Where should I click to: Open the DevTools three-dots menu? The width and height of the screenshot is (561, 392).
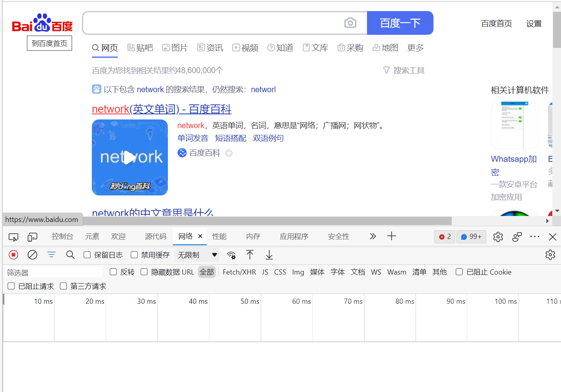(x=535, y=237)
